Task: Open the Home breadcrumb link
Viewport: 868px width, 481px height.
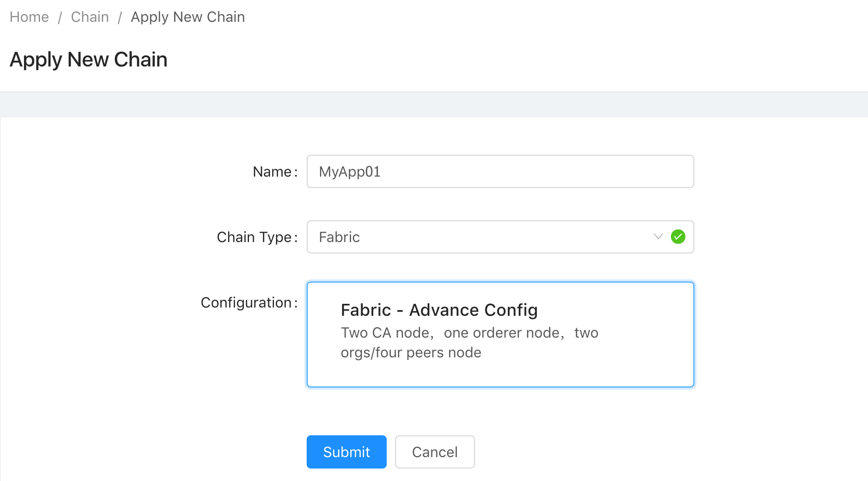Action: click(x=29, y=17)
